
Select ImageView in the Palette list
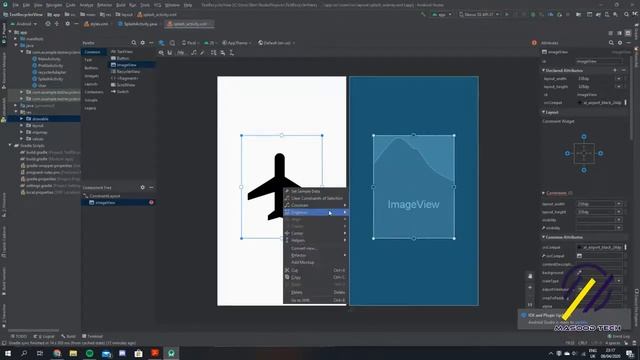(x=132, y=65)
